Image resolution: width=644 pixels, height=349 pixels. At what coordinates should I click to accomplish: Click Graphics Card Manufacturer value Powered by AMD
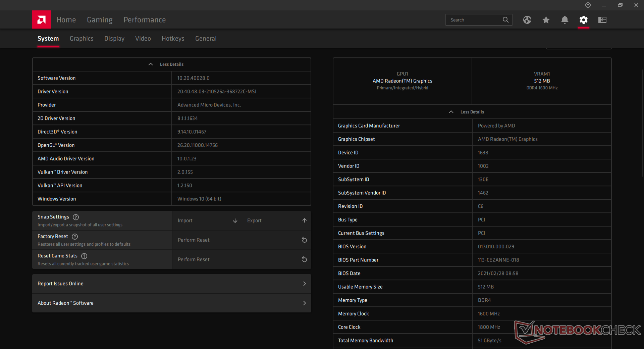[x=496, y=126]
